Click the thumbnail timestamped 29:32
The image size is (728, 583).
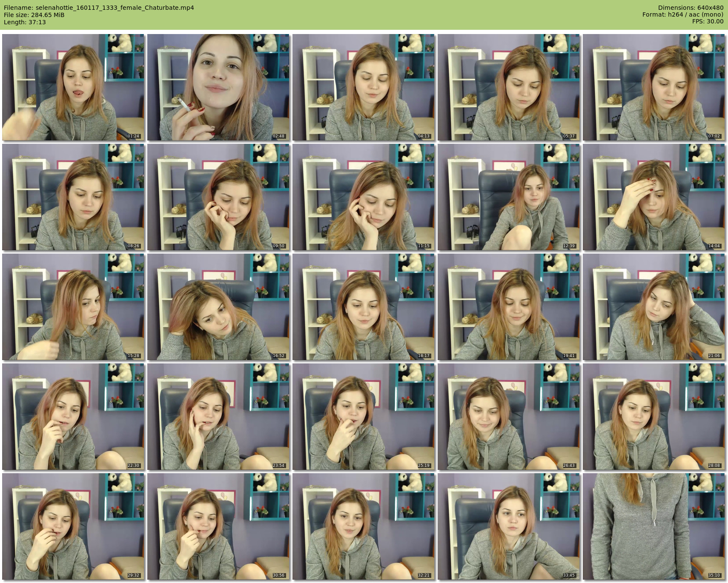[73, 526]
